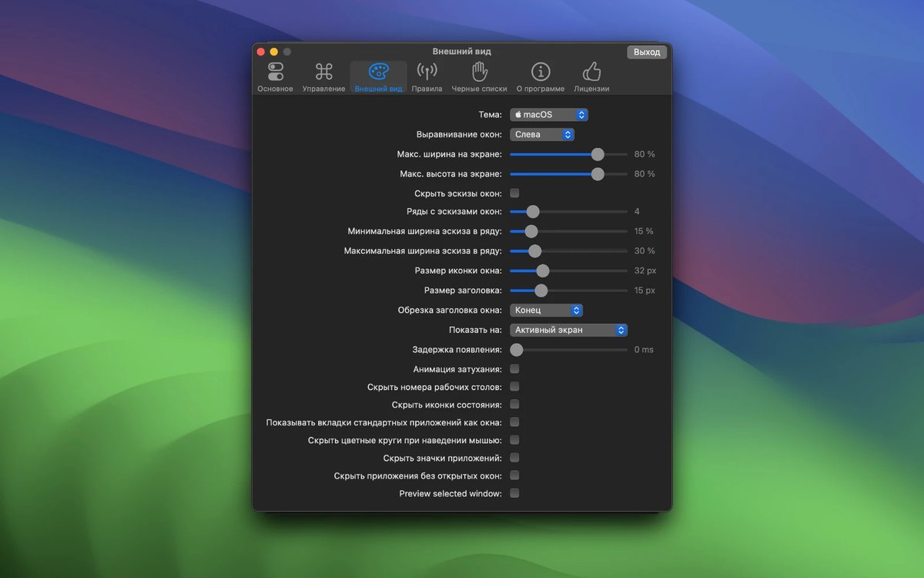This screenshot has height=578, width=924.
Task: Expand Обрезка заголовка окна dropdown
Action: [546, 310]
